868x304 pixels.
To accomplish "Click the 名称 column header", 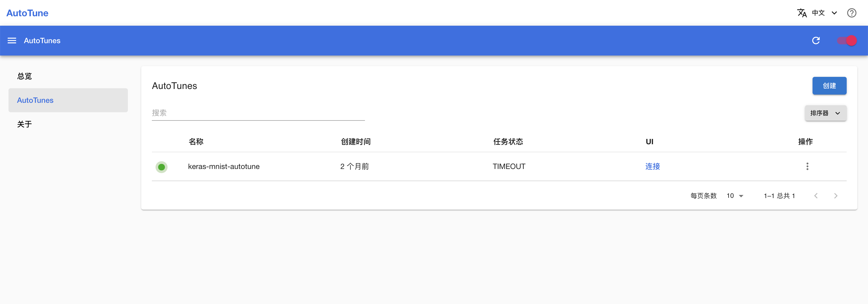I will (x=196, y=142).
